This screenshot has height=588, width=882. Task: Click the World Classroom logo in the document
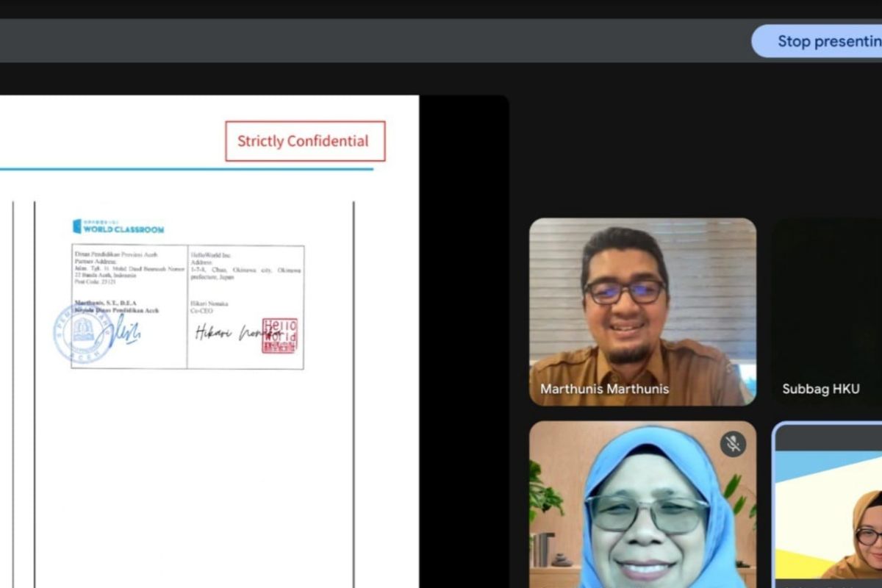coord(118,227)
